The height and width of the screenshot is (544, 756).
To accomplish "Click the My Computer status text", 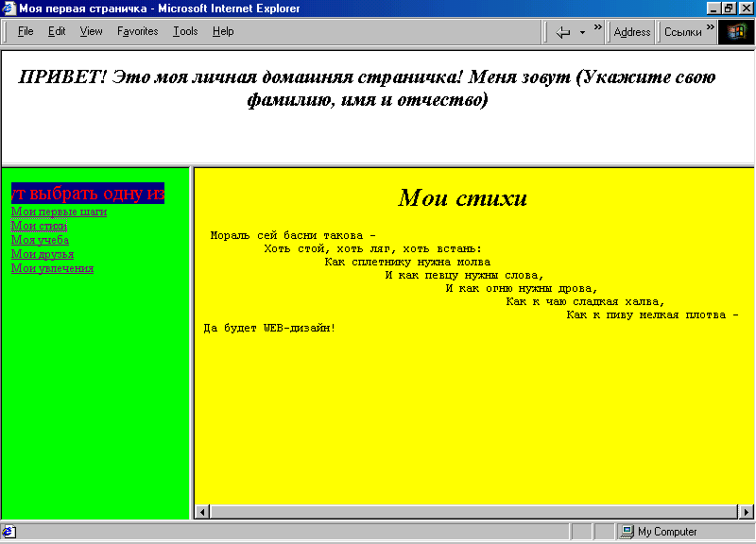I will coord(667,532).
